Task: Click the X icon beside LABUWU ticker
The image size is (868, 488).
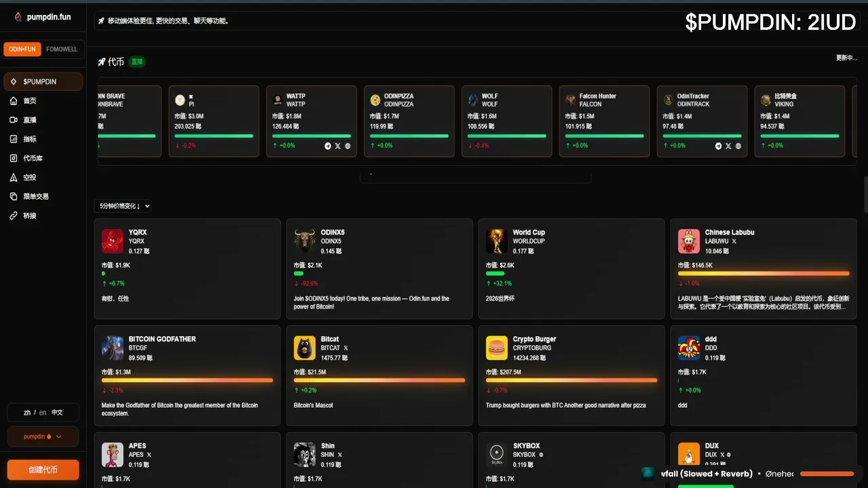Action: [734, 241]
